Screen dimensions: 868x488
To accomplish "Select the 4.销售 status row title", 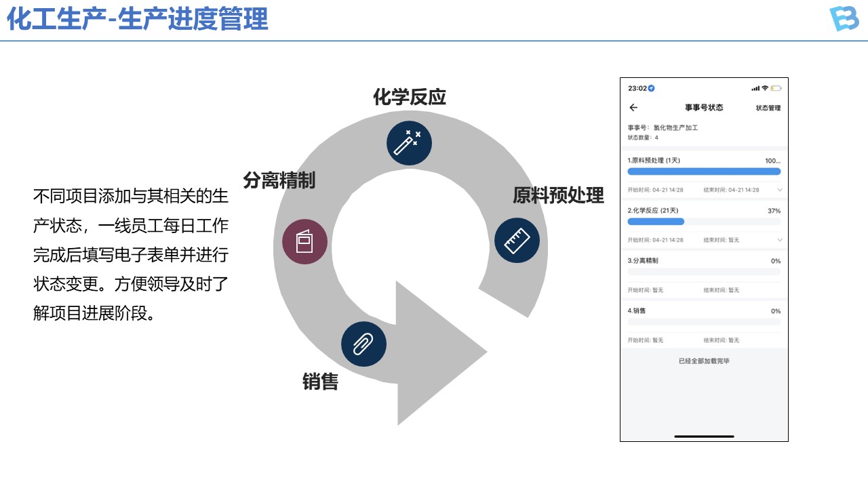I will coord(637,311).
